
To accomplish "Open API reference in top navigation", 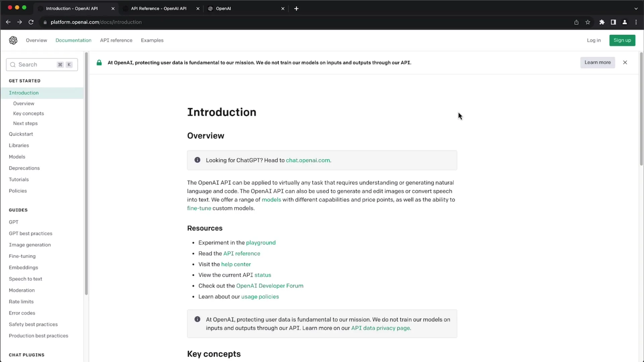I will (116, 40).
